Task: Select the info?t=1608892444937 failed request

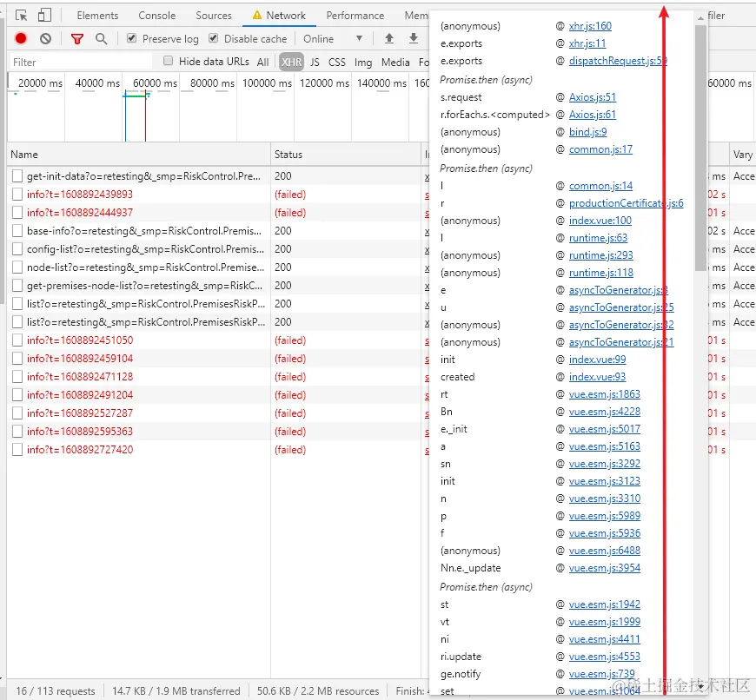Action: point(80,213)
